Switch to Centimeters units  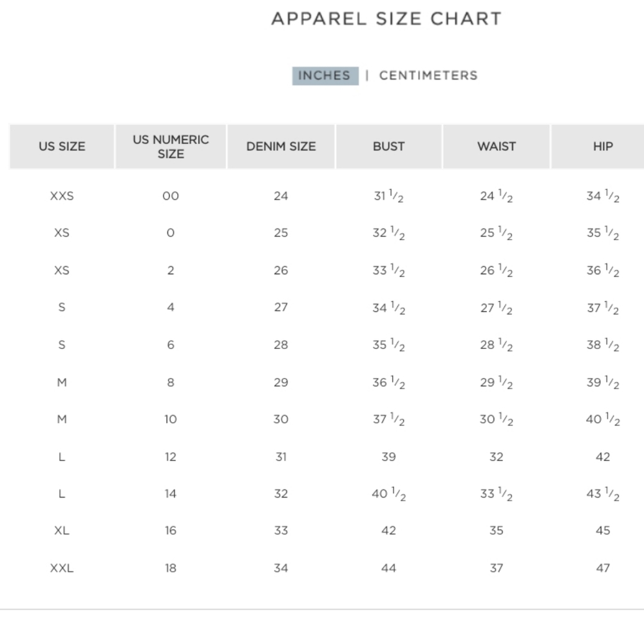tap(428, 75)
